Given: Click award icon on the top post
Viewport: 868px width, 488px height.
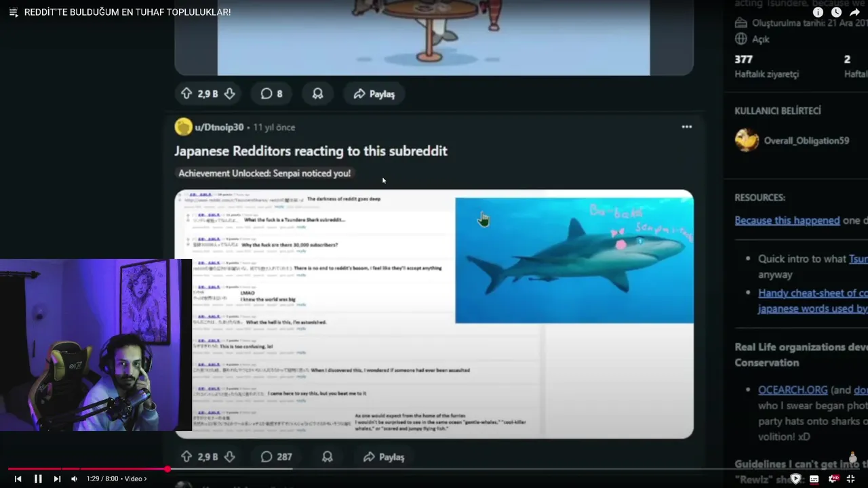Looking at the screenshot, I should (x=317, y=94).
